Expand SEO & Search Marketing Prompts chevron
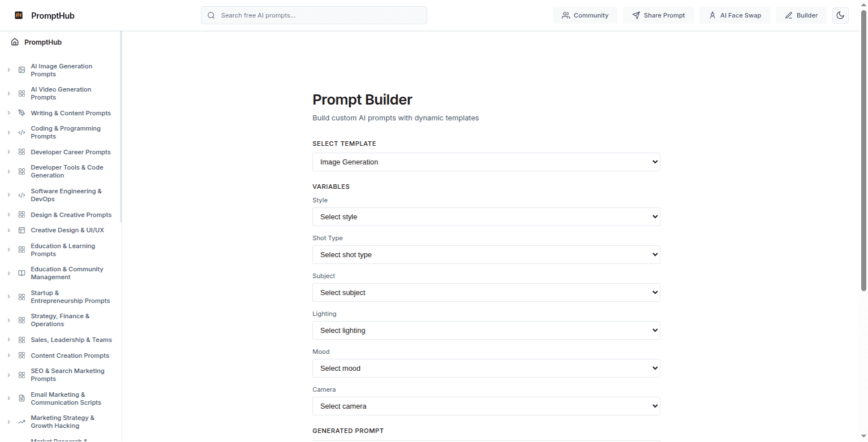The image size is (868, 442). click(x=8, y=375)
